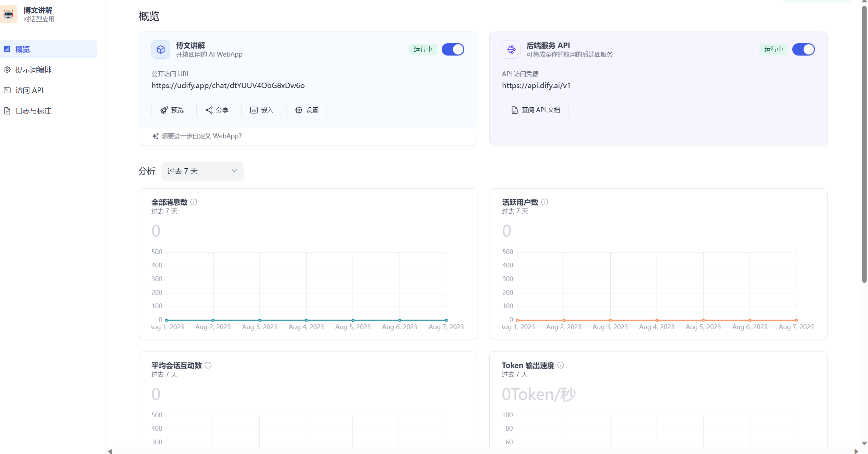868x454 pixels.
Task: Click the 日志与标注 document icon
Action: coord(7,111)
